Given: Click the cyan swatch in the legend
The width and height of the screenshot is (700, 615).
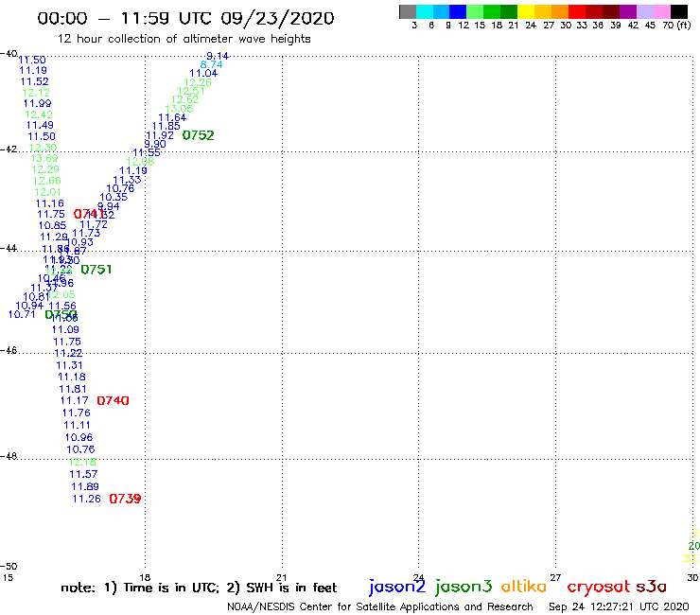Looking at the screenshot, I should point(425,11).
